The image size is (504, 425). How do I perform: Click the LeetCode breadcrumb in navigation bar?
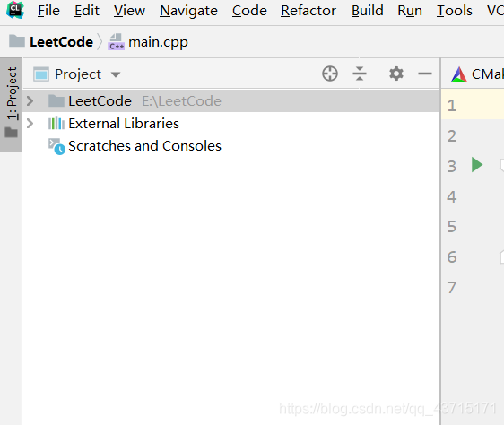[x=61, y=42]
